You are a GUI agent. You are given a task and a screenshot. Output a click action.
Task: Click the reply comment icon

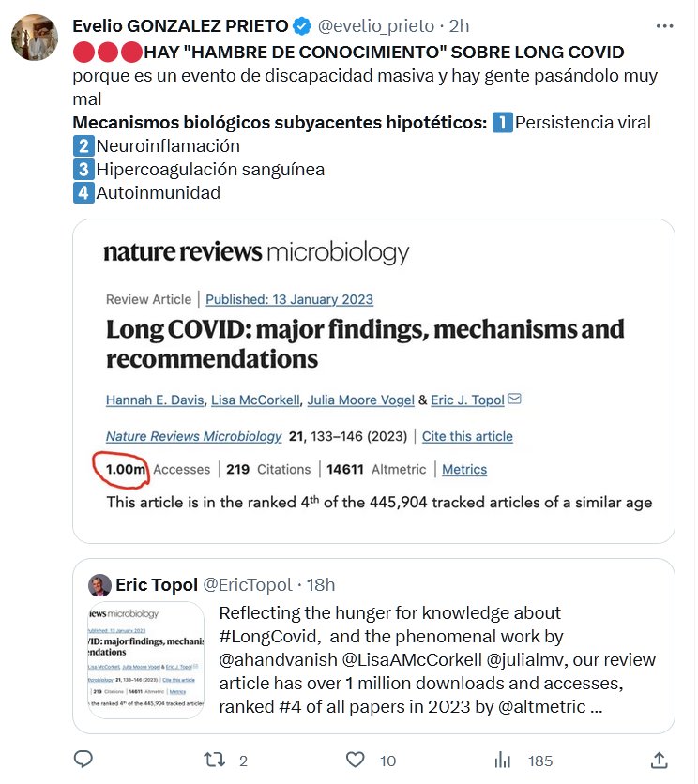(x=83, y=760)
